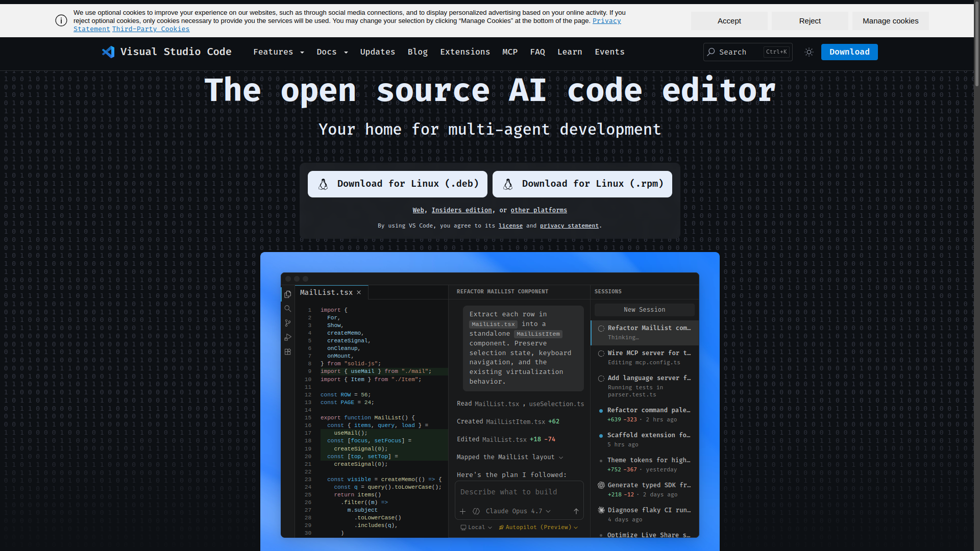Click the cookie notice info icon
Screen dimensions: 980x551
(61, 21)
